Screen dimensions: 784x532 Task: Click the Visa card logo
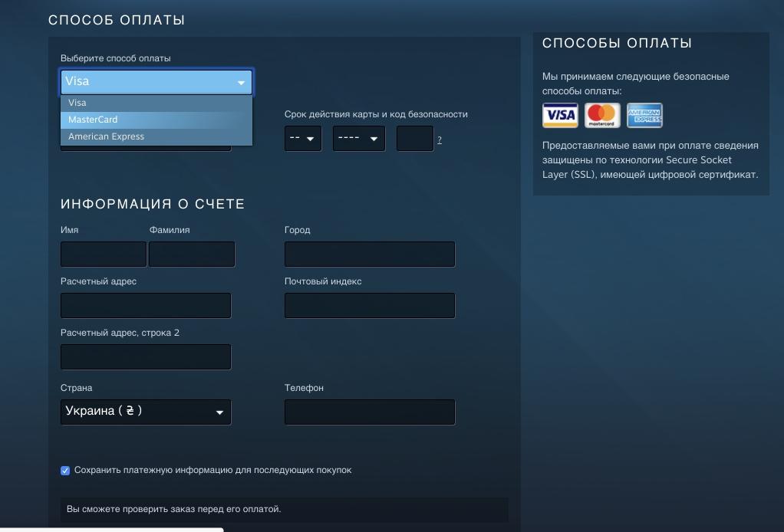(x=561, y=116)
